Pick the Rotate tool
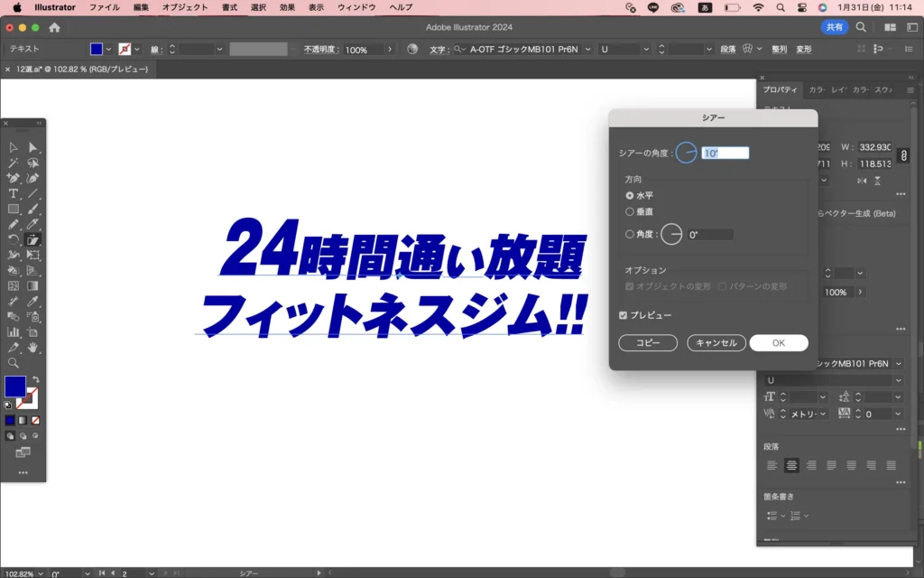 coord(14,239)
